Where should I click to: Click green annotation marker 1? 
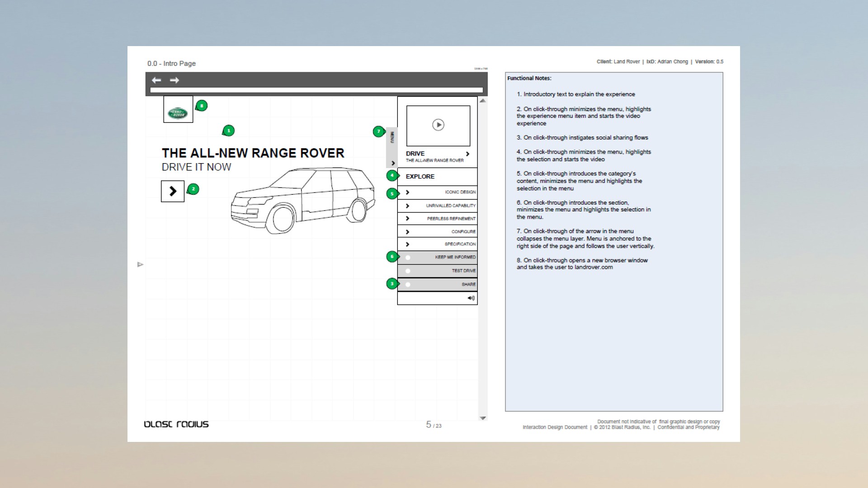pyautogui.click(x=229, y=131)
